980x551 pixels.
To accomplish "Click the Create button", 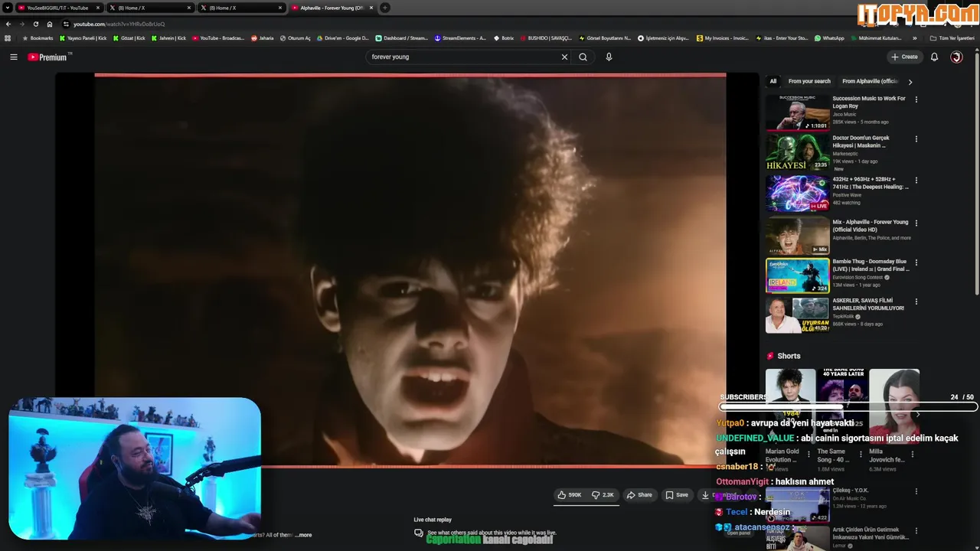I will [x=904, y=57].
